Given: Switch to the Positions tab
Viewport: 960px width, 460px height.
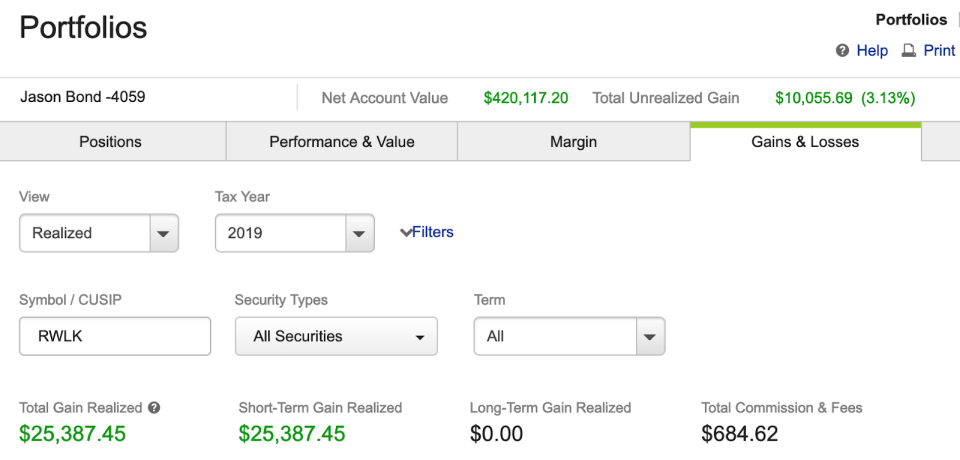Looking at the screenshot, I should click(111, 142).
